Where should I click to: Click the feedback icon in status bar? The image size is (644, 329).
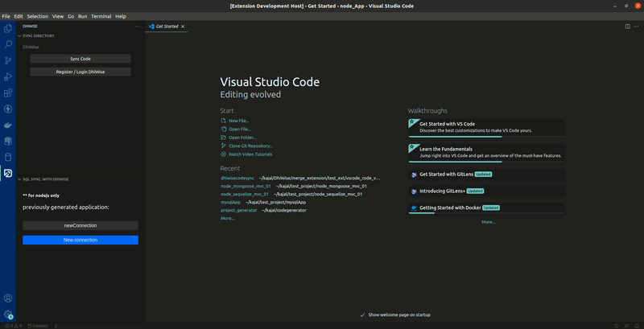coord(626,326)
